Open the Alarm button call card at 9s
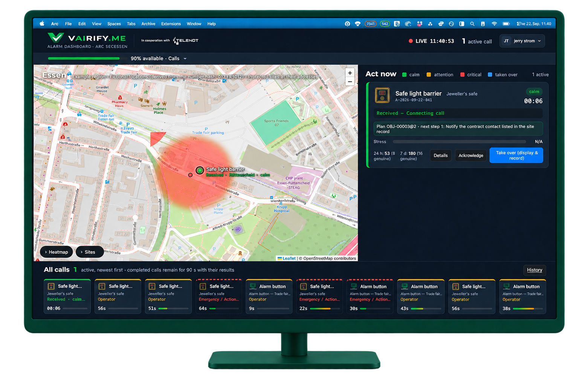This screenshot has width=588, height=379. [269, 297]
